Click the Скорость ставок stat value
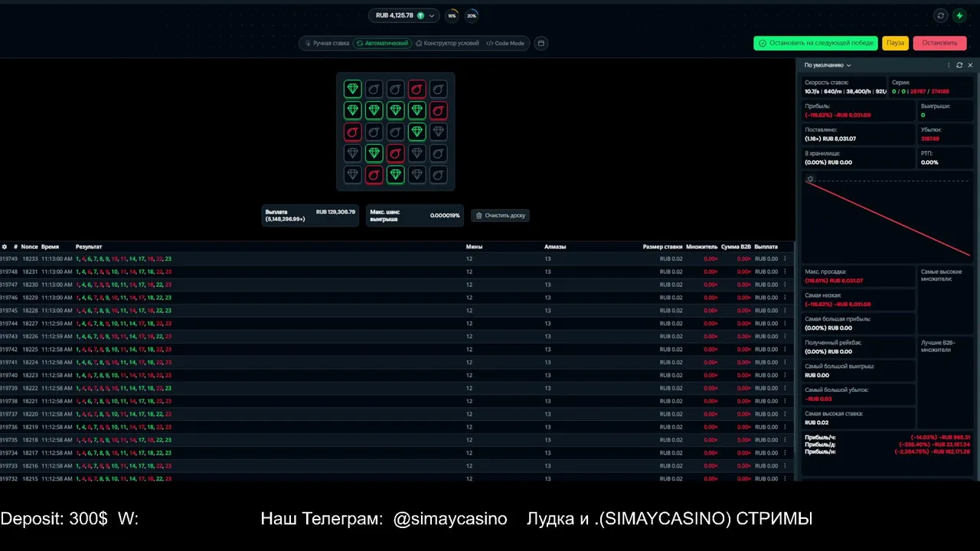 point(844,91)
